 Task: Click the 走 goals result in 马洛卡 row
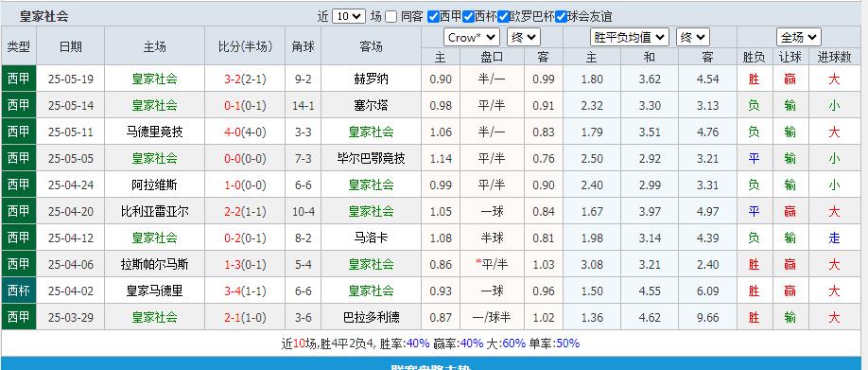point(834,238)
